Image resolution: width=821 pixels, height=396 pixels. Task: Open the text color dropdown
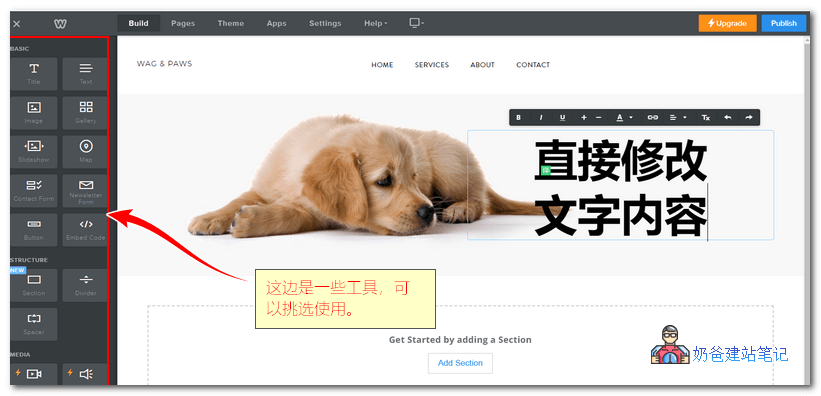coord(624,117)
